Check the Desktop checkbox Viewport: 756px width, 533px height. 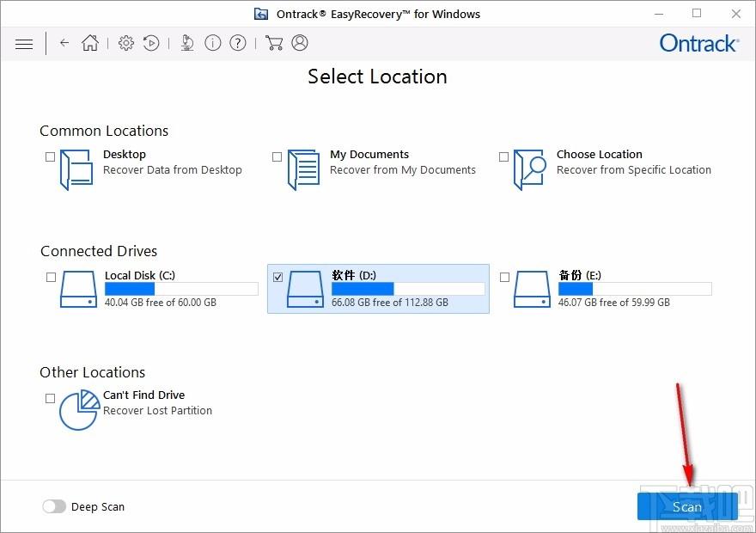click(x=50, y=156)
